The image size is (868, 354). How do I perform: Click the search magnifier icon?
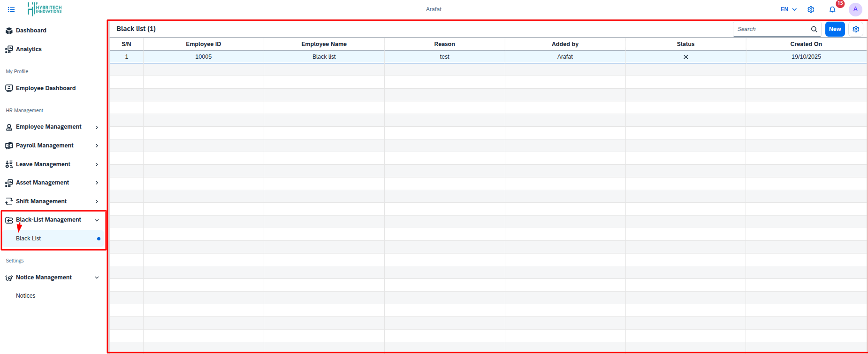point(814,29)
